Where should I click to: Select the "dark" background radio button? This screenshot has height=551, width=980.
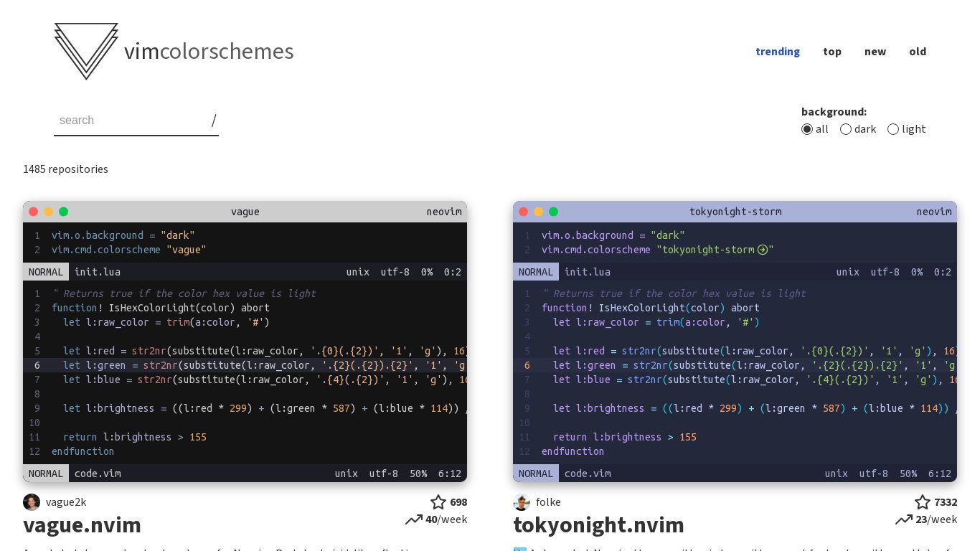tap(846, 129)
